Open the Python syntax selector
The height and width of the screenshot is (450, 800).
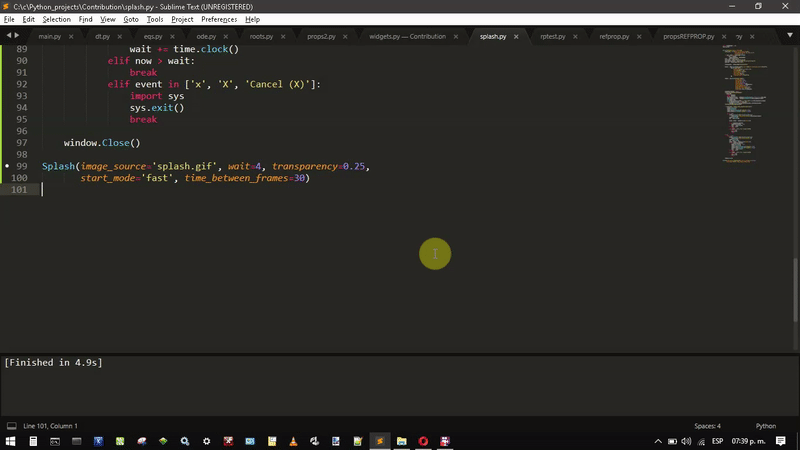tap(765, 426)
